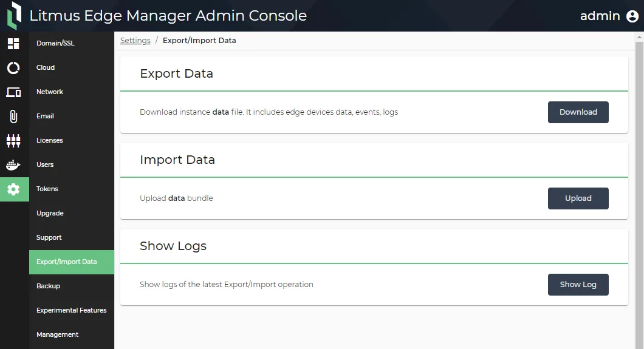Viewport: 644px width, 349px height.
Task: Click 'Show logs of the latest Export/Import operation' text
Action: click(226, 284)
